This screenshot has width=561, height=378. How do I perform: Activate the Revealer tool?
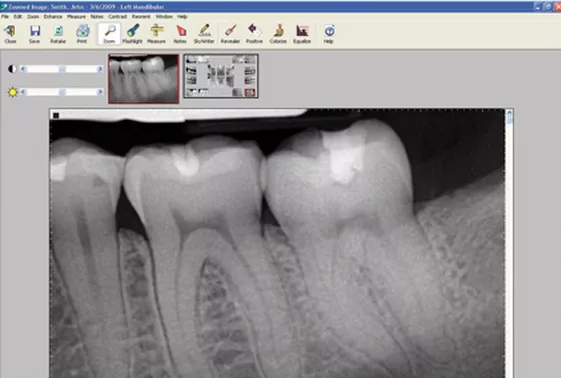230,34
